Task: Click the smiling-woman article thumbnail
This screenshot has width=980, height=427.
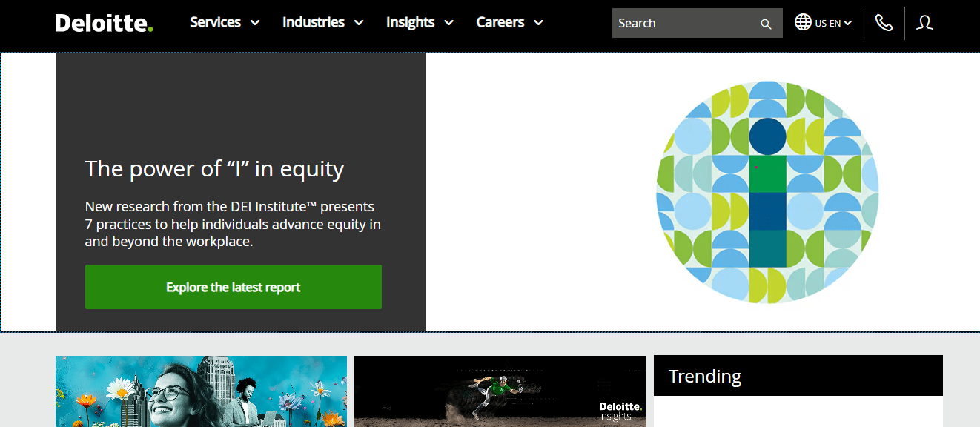Action: [x=201, y=391]
